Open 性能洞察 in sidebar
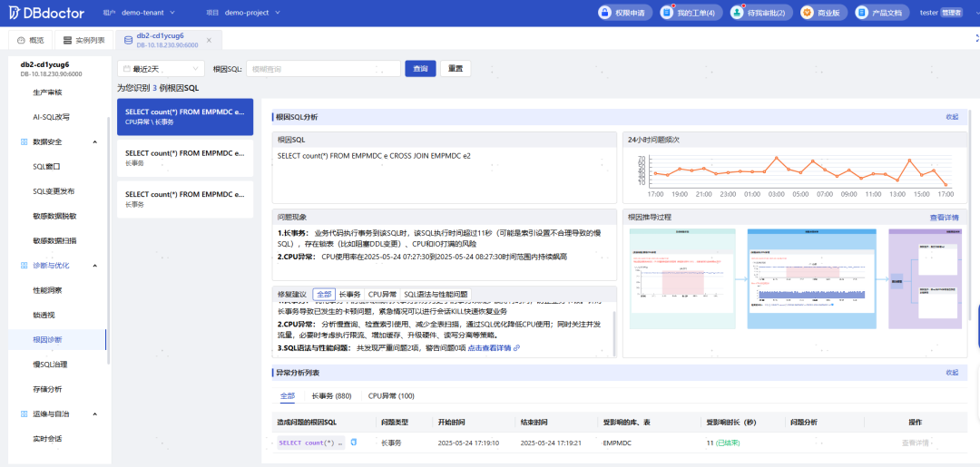This screenshot has height=467, width=980. coord(47,290)
